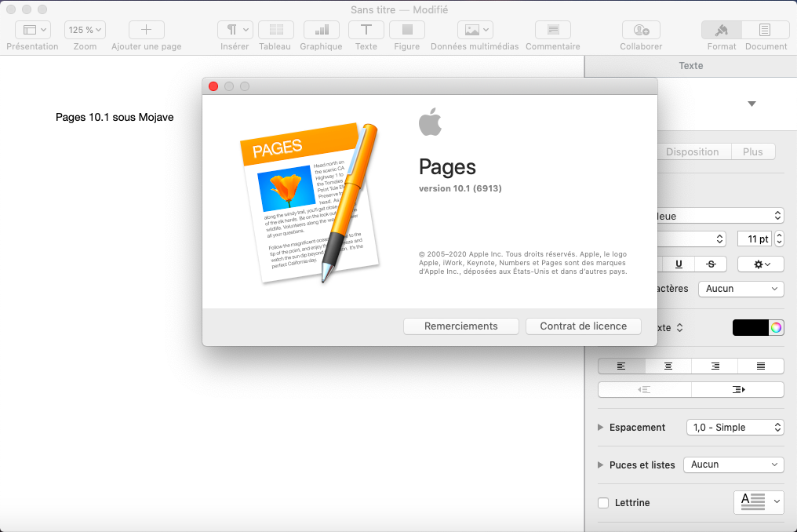797x532 pixels.
Task: Open the 125 % zoom dropdown
Action: (x=85, y=30)
